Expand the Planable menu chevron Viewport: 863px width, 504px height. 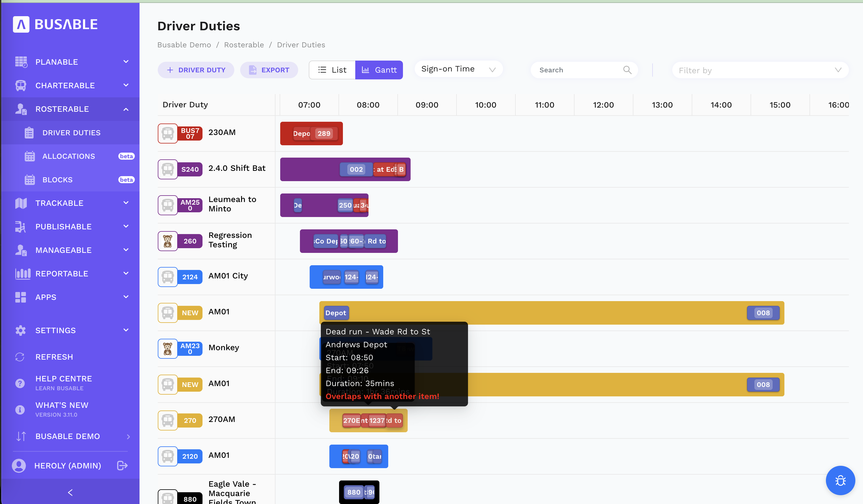point(126,61)
